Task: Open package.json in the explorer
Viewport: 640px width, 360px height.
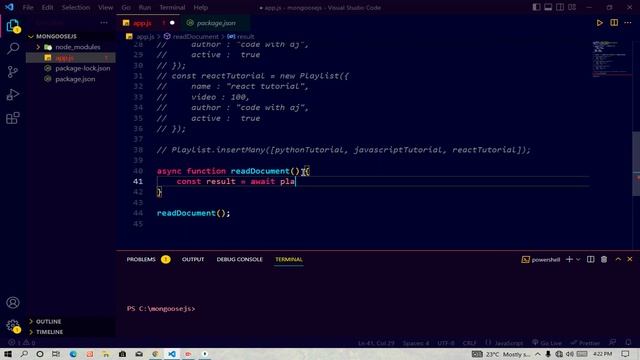Action: coord(71,79)
